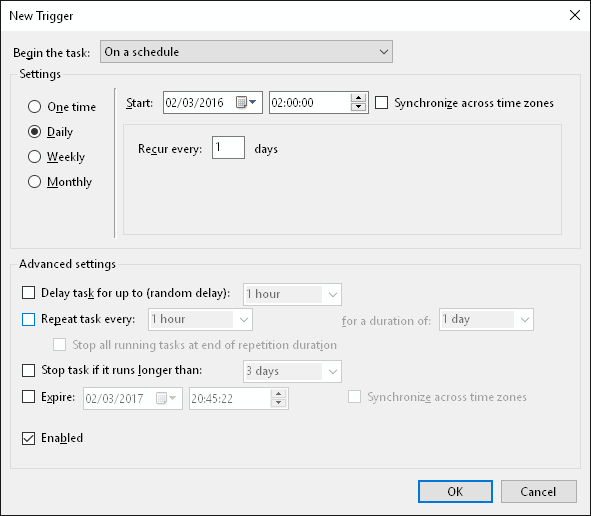Uncheck the Enabled checkbox
Viewport: 591px width, 516px height.
[28, 438]
